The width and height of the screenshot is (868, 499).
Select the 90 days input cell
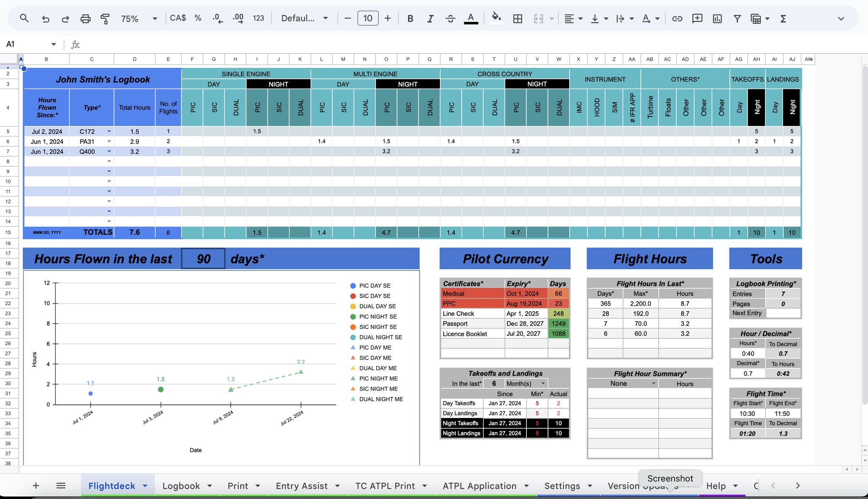203,259
